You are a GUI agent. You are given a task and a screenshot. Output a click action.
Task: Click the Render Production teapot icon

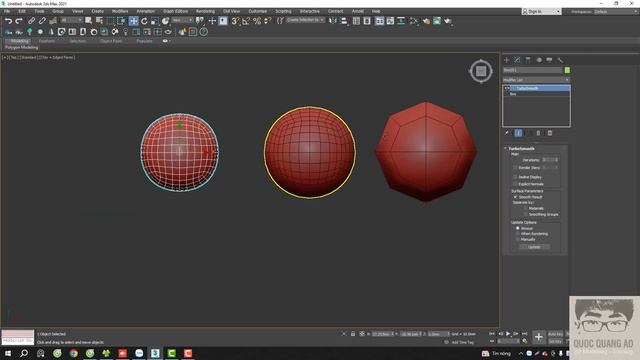point(448,21)
